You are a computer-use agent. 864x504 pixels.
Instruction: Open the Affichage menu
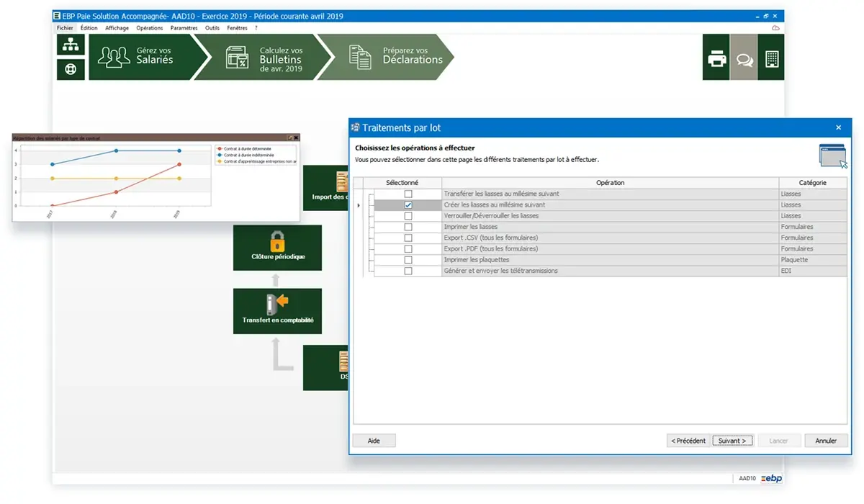(117, 28)
